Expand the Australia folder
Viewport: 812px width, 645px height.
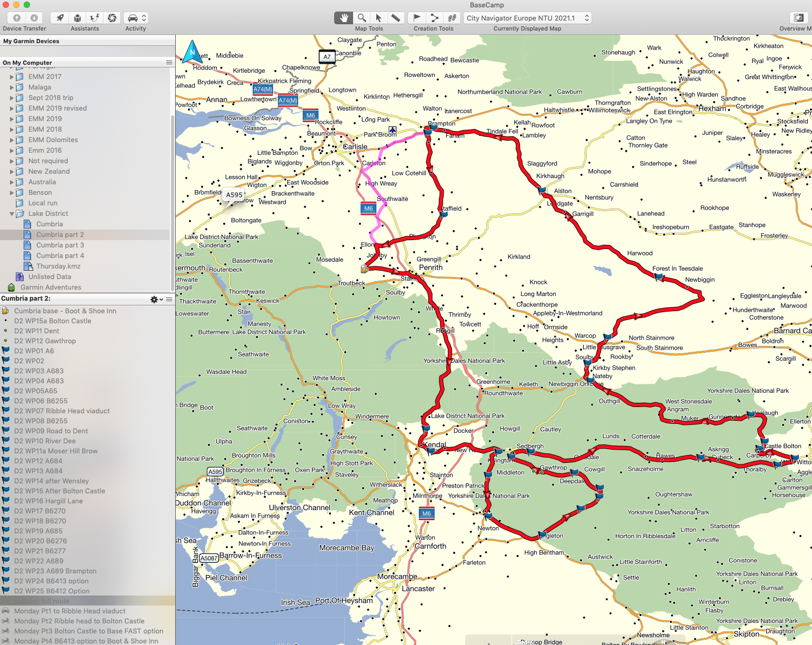(12, 182)
